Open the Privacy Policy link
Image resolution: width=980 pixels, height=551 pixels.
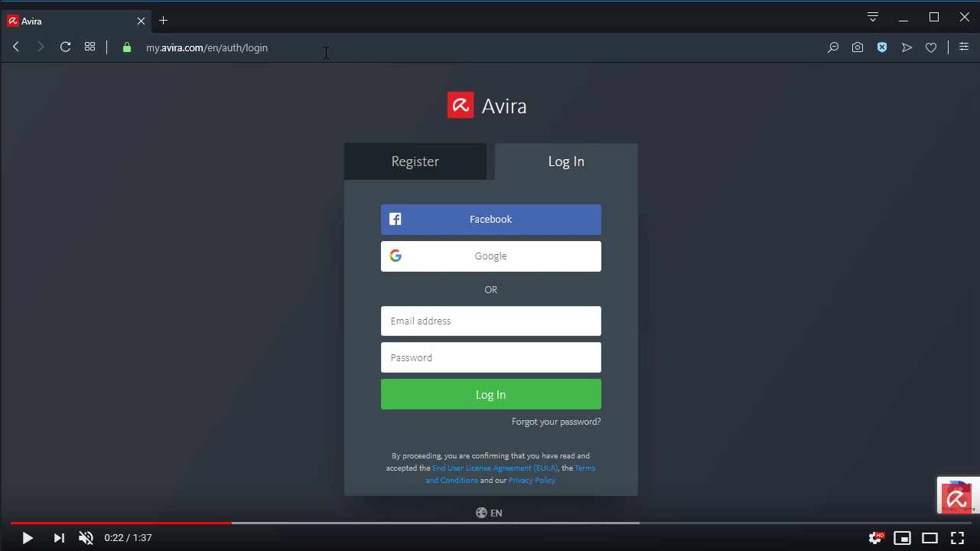(x=532, y=481)
